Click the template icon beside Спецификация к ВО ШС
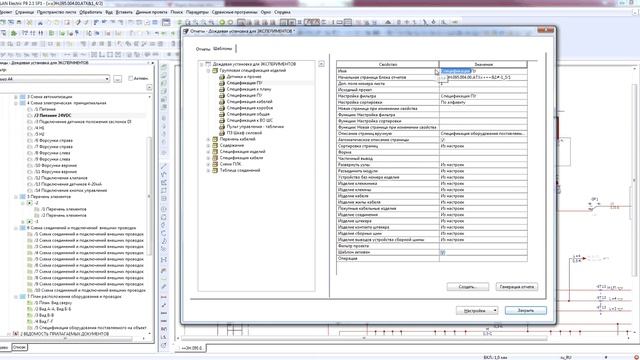 tap(222, 120)
